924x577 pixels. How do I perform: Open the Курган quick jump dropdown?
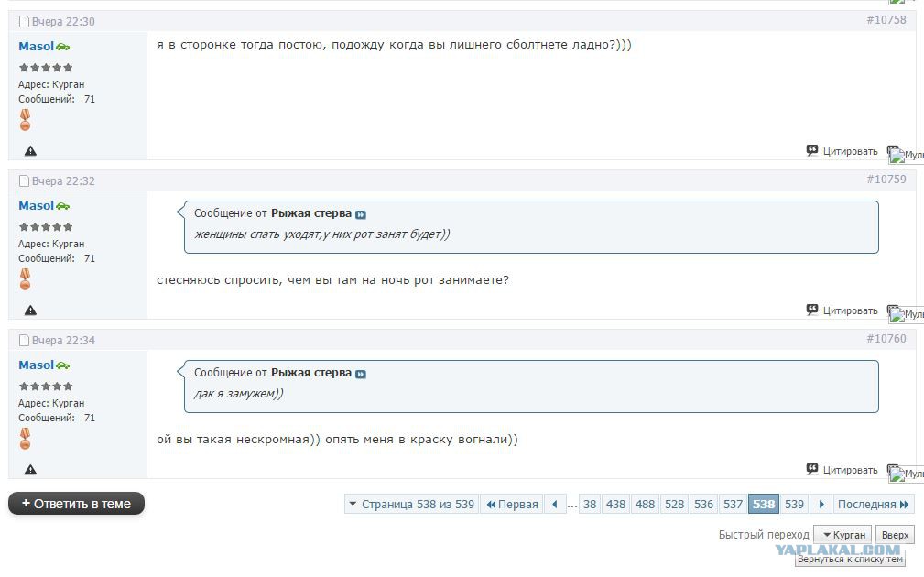tap(843, 535)
